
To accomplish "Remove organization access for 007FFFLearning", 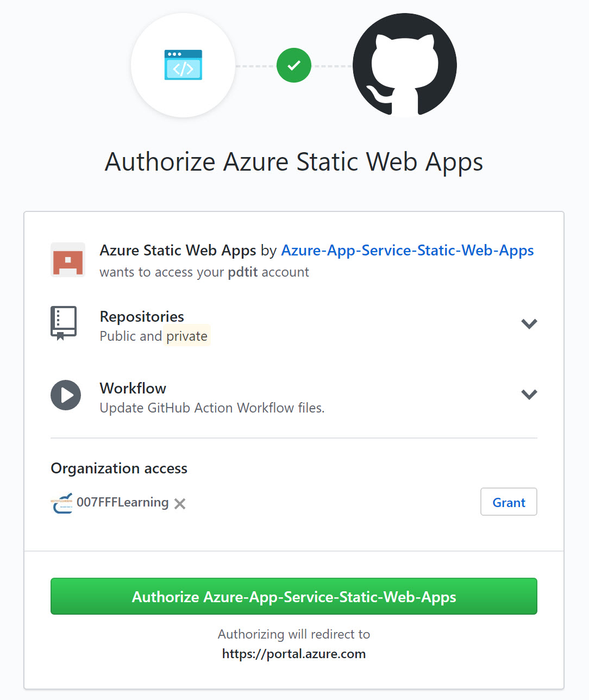I will pos(180,504).
